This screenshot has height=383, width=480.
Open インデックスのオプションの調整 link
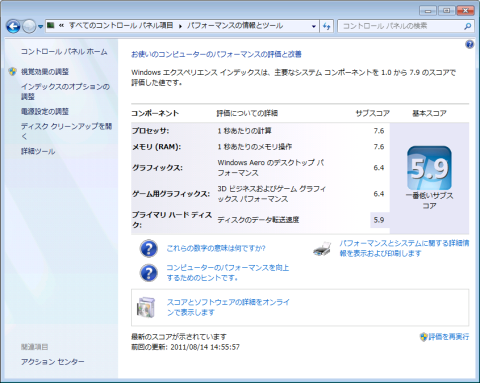coord(65,91)
